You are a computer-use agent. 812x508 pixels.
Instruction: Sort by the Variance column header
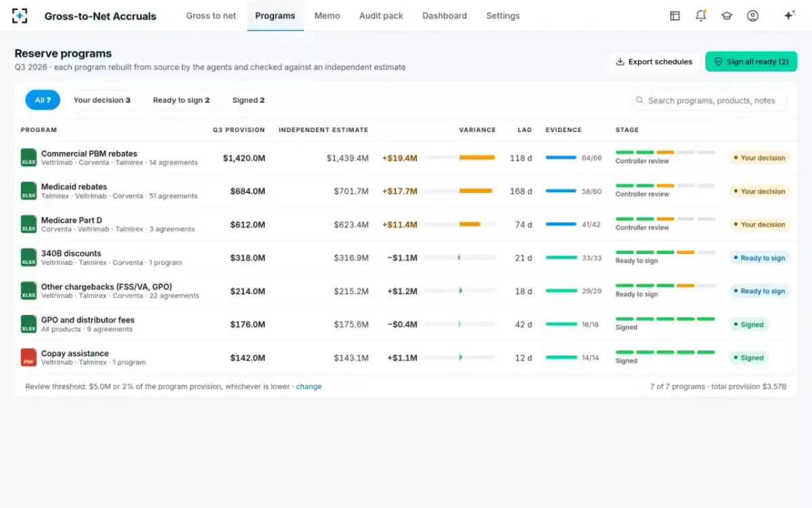[477, 130]
